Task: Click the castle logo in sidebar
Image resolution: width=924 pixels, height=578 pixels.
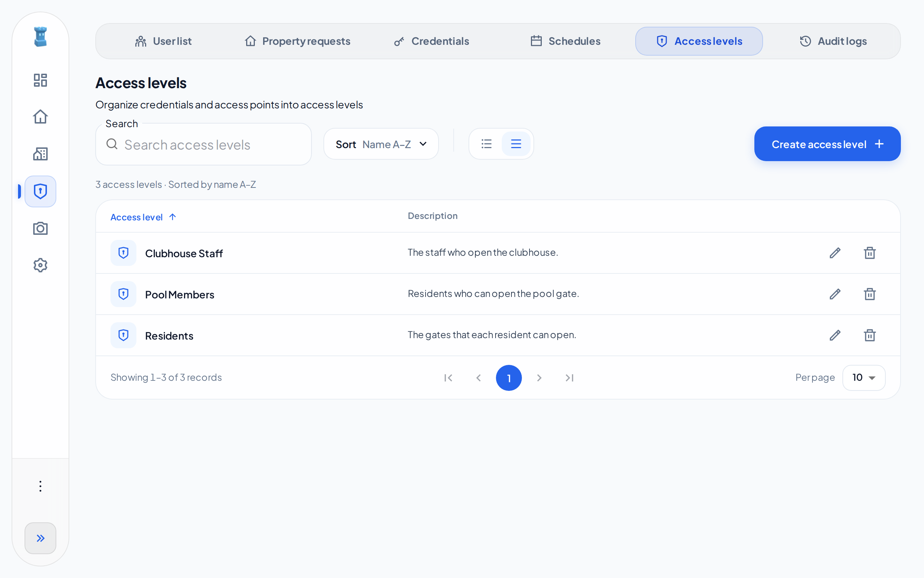Action: pyautogui.click(x=40, y=37)
